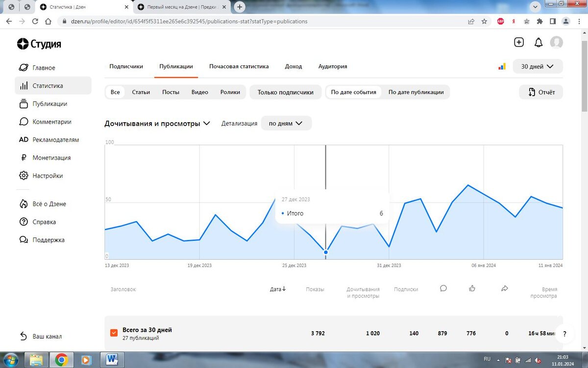This screenshot has width=588, height=368.
Task: Open the 'Почасовая статистика' tab
Action: coord(239,66)
